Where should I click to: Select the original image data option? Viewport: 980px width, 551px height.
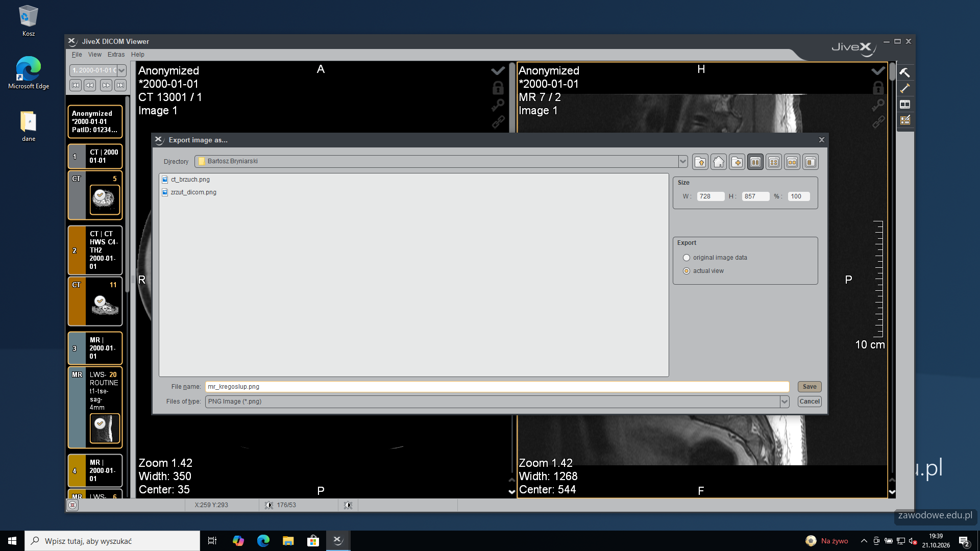(x=715, y=258)
